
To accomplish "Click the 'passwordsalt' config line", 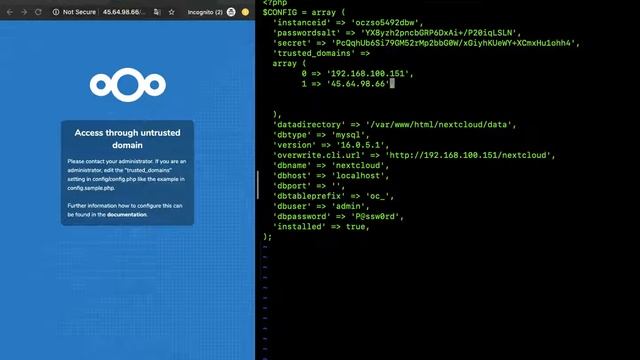I will [397, 33].
